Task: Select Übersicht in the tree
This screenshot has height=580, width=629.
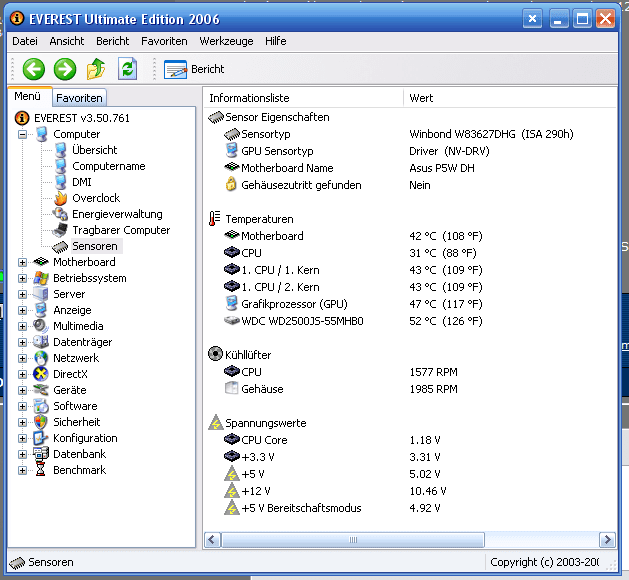Action: (x=95, y=150)
